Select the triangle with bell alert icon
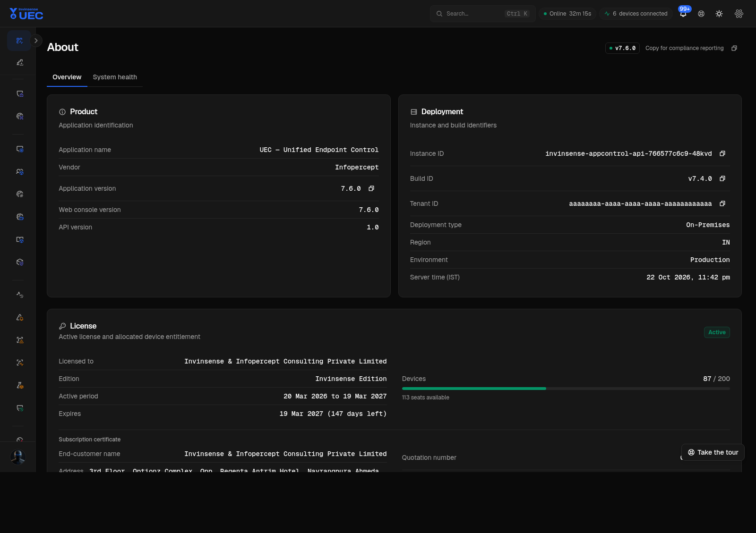This screenshot has width=756, height=533. click(19, 317)
